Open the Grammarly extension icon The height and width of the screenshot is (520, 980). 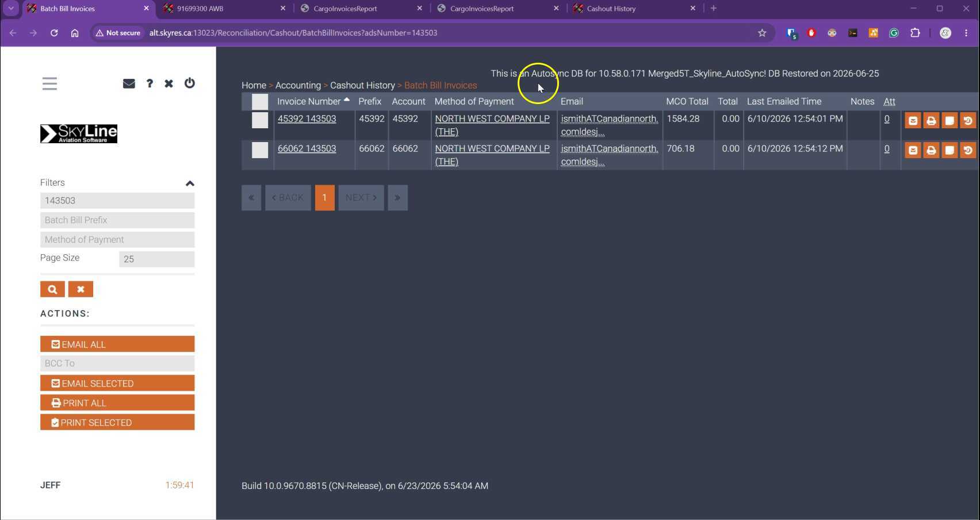tap(894, 33)
